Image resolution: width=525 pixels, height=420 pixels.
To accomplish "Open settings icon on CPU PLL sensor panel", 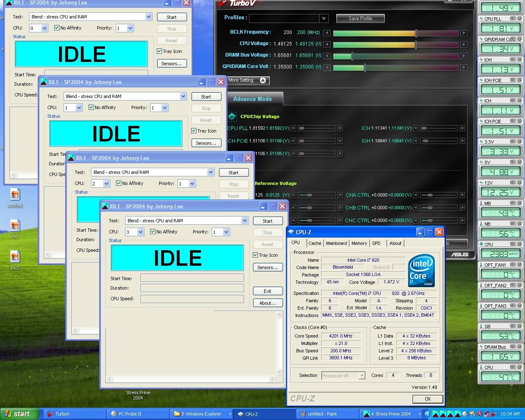I will click(x=513, y=18).
